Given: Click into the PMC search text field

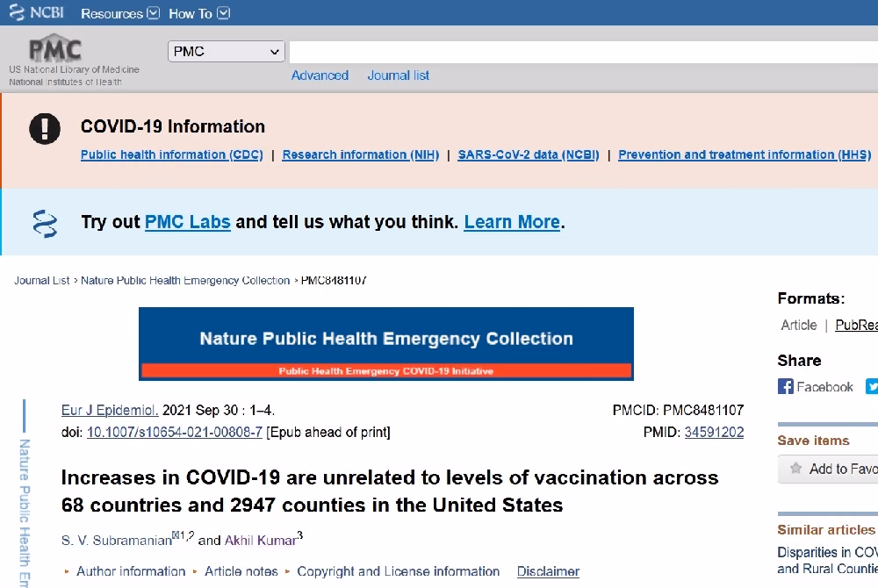Looking at the screenshot, I should coord(584,52).
